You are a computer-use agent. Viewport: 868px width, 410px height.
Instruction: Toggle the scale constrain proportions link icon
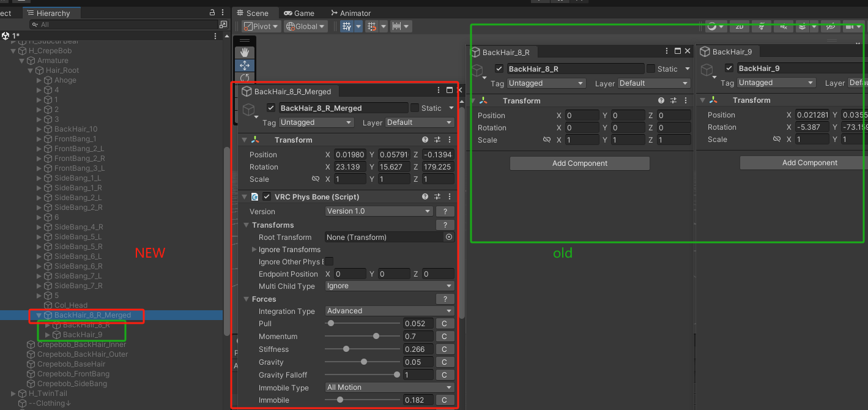coord(316,179)
